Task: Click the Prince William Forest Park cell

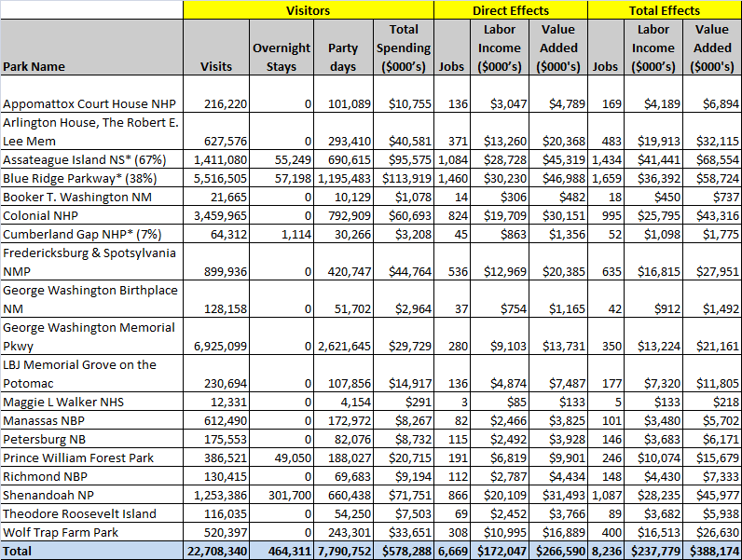Action: pyautogui.click(x=91, y=458)
